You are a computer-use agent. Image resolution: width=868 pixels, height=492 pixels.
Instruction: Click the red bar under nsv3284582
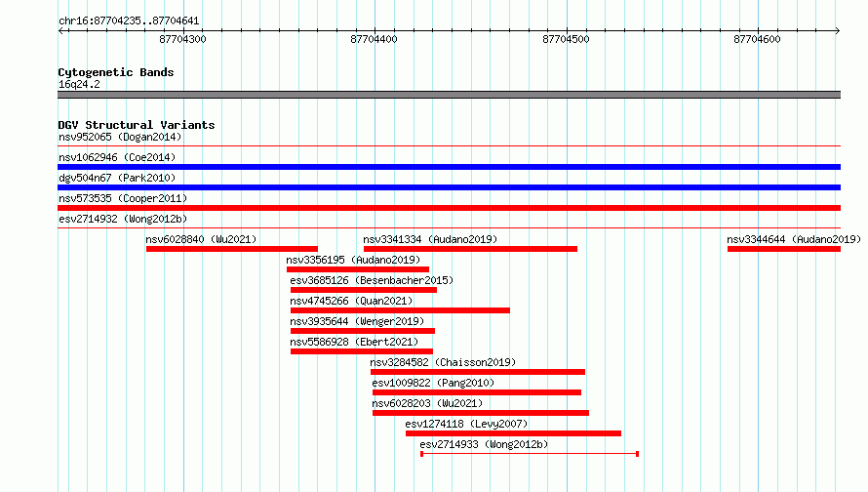478,372
